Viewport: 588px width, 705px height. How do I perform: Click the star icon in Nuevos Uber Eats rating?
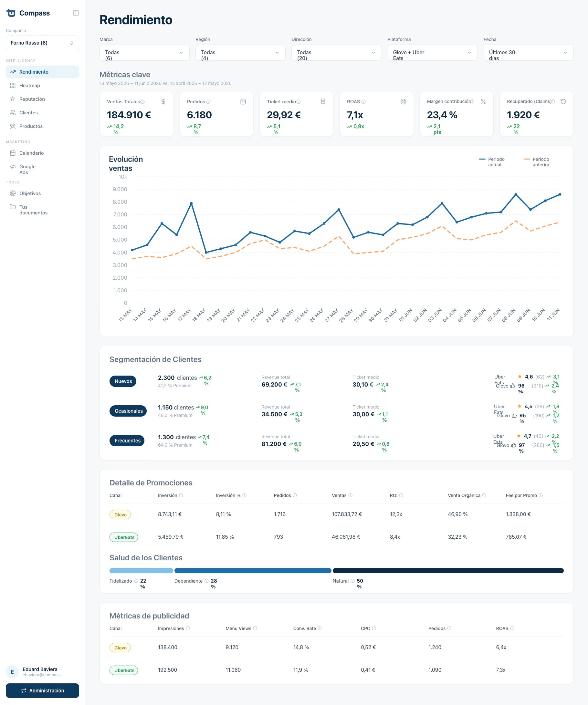pyautogui.click(x=520, y=377)
